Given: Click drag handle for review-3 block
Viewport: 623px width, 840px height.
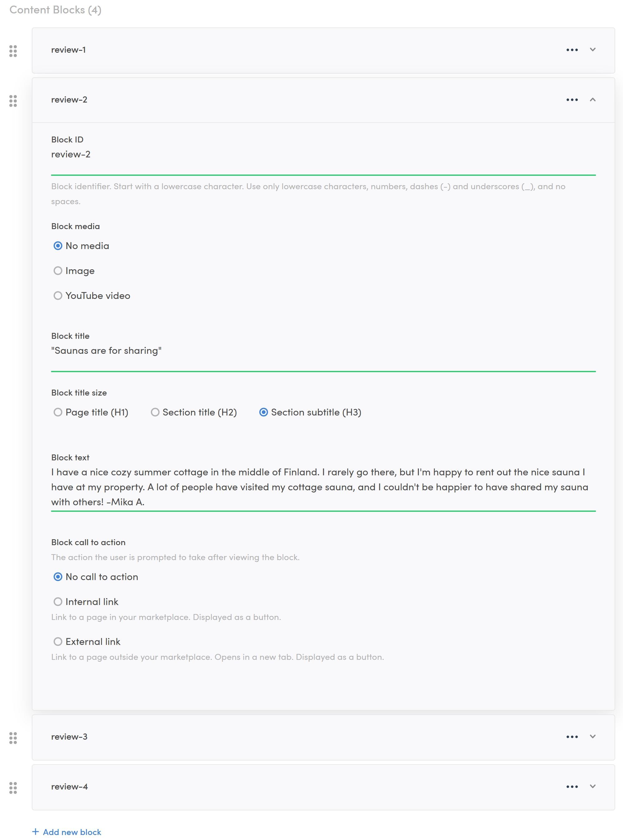Looking at the screenshot, I should (13, 738).
